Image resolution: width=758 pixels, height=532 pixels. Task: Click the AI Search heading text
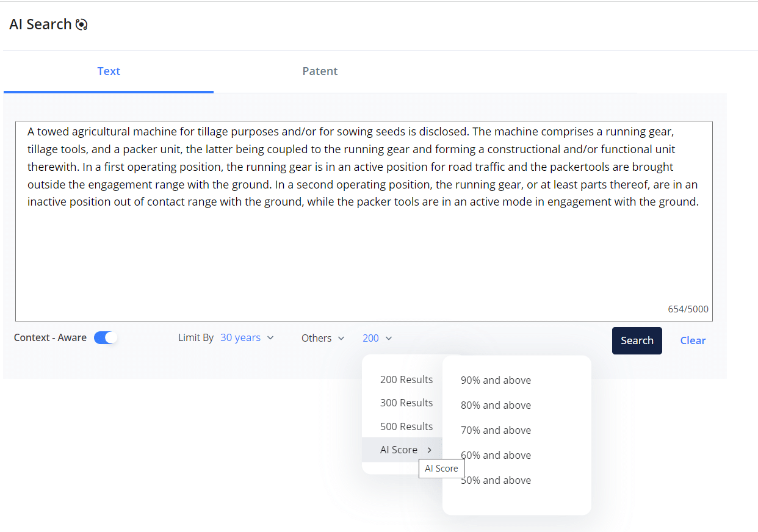click(40, 24)
